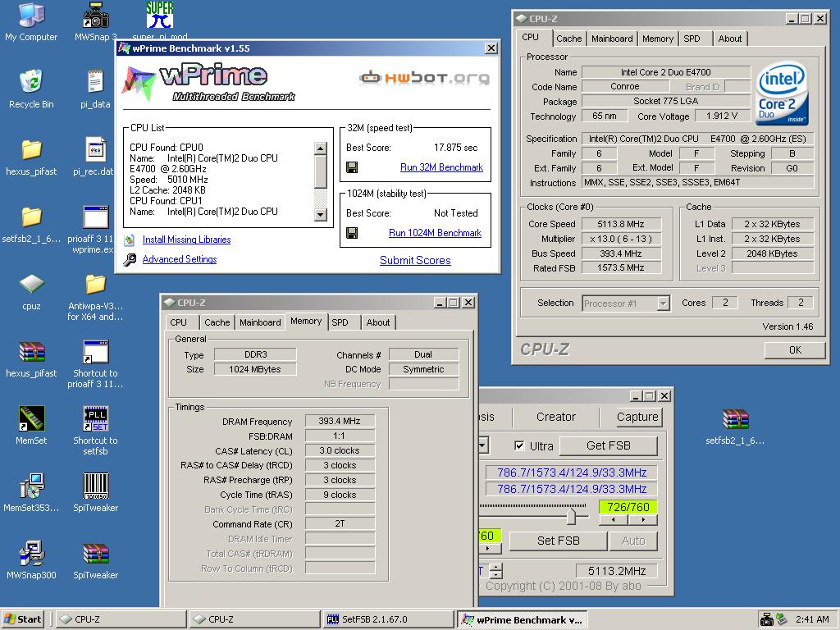840x630 pixels.
Task: Switch to Mainboard tab in right CPU-Z window
Action: (612, 39)
